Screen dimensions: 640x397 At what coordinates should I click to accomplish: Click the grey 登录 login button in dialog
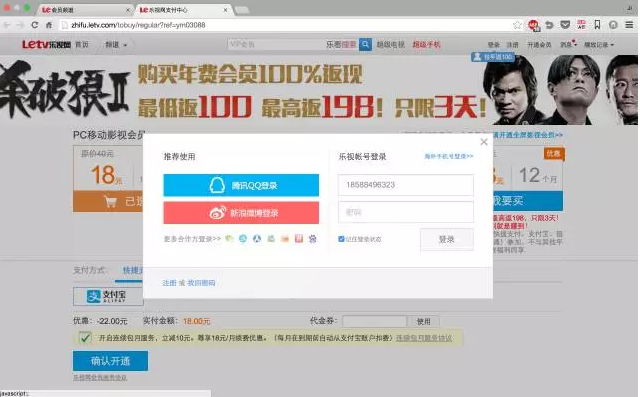(x=447, y=239)
